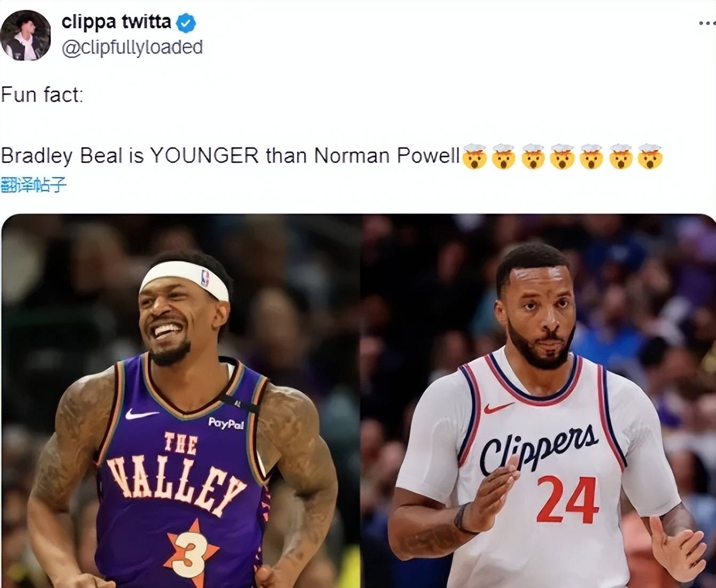This screenshot has height=588, width=716.
Task: Click the blue verified badge checkmark
Action: coord(186,23)
